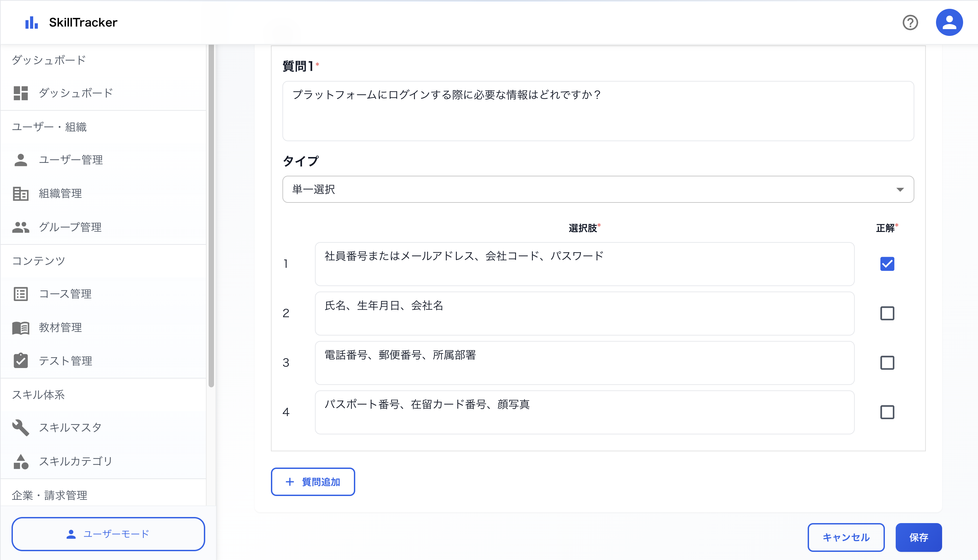Mark choice 2 as 正解

(887, 313)
